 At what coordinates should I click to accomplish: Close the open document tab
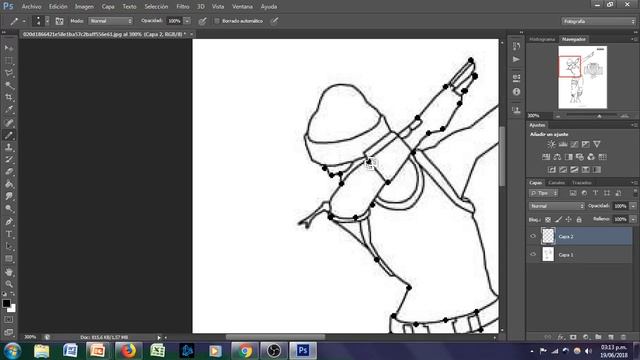(191, 34)
